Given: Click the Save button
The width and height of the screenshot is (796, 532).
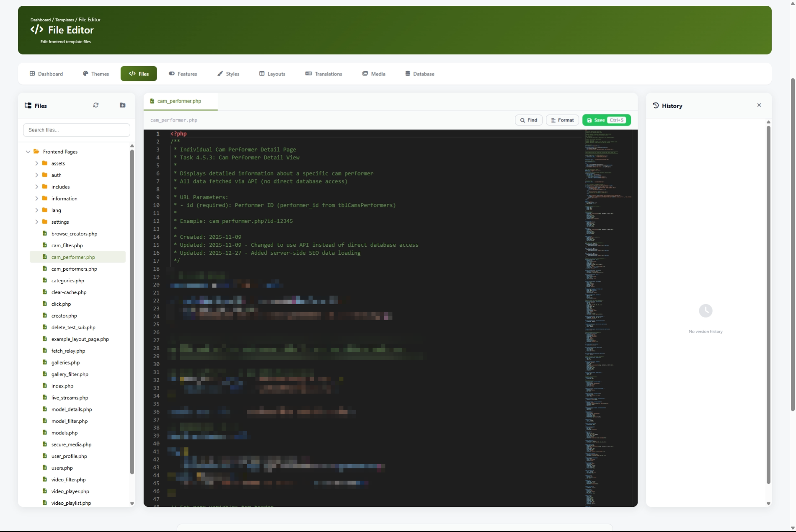Looking at the screenshot, I should point(606,120).
